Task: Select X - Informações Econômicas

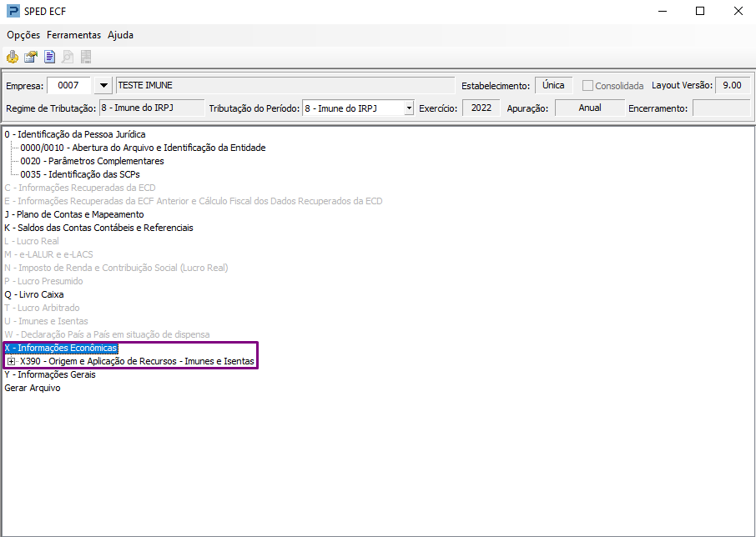Action: coord(61,348)
